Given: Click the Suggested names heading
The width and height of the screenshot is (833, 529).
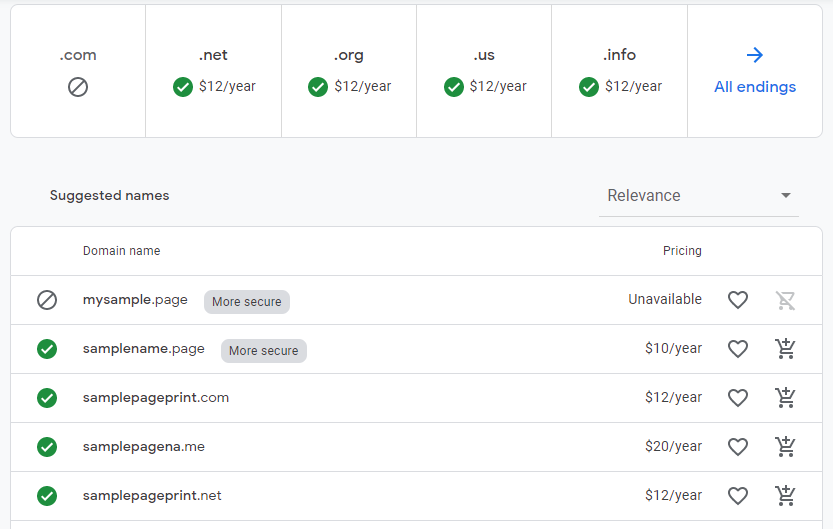Looking at the screenshot, I should click(x=109, y=195).
